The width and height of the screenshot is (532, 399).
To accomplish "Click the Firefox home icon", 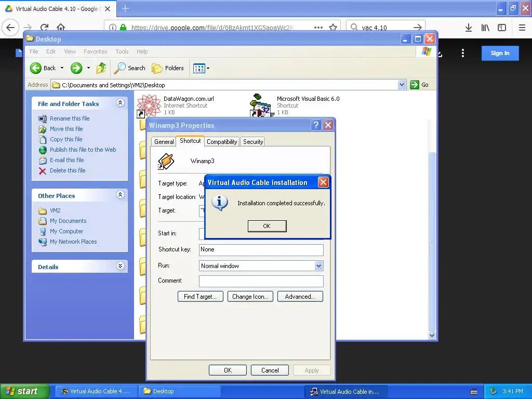I will [x=61, y=28].
